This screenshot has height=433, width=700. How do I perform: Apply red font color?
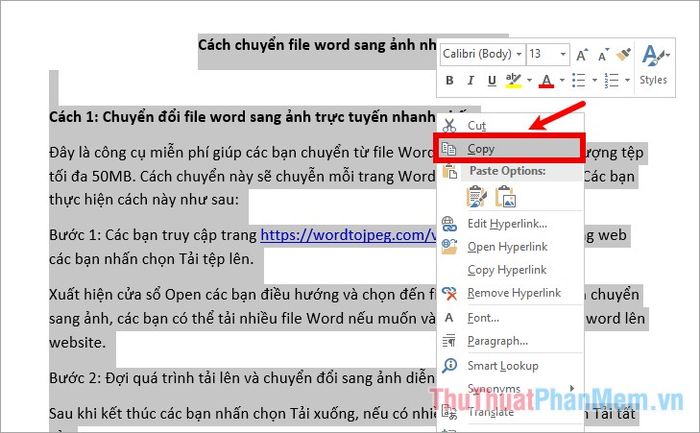click(546, 80)
